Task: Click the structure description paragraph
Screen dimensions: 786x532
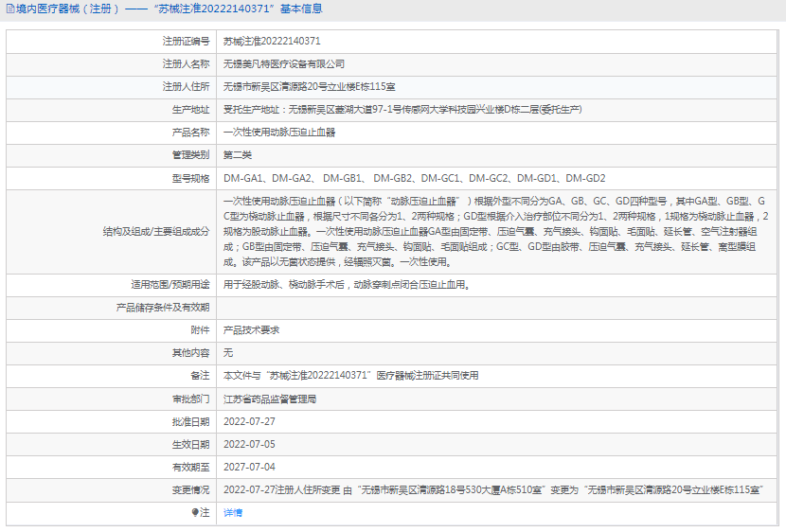Action: point(496,231)
